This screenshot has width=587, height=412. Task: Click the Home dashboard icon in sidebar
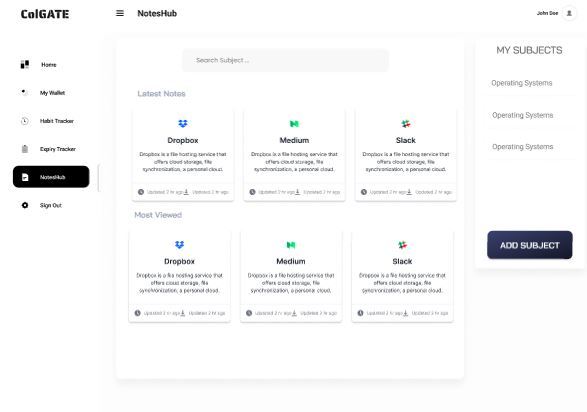25,64
